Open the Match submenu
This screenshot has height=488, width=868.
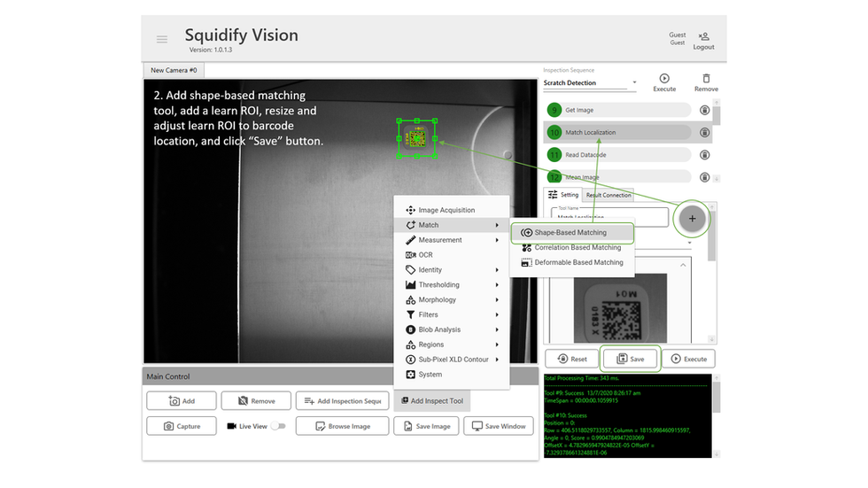tap(451, 225)
